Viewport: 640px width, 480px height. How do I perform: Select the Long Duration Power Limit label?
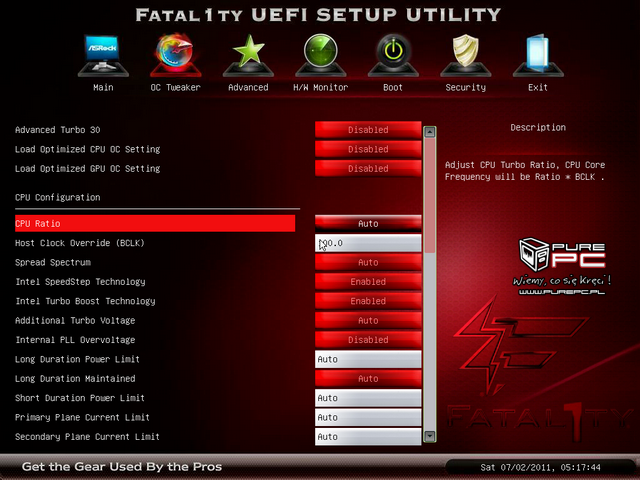tap(78, 359)
